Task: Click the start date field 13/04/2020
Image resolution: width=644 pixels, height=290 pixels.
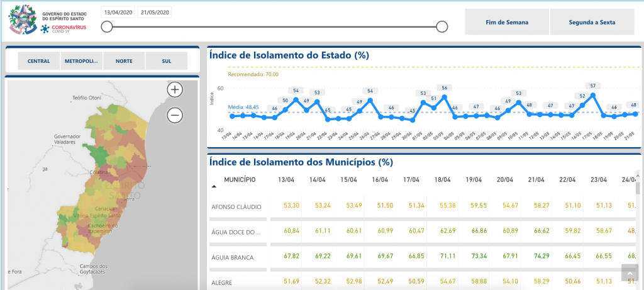Action: (118, 13)
